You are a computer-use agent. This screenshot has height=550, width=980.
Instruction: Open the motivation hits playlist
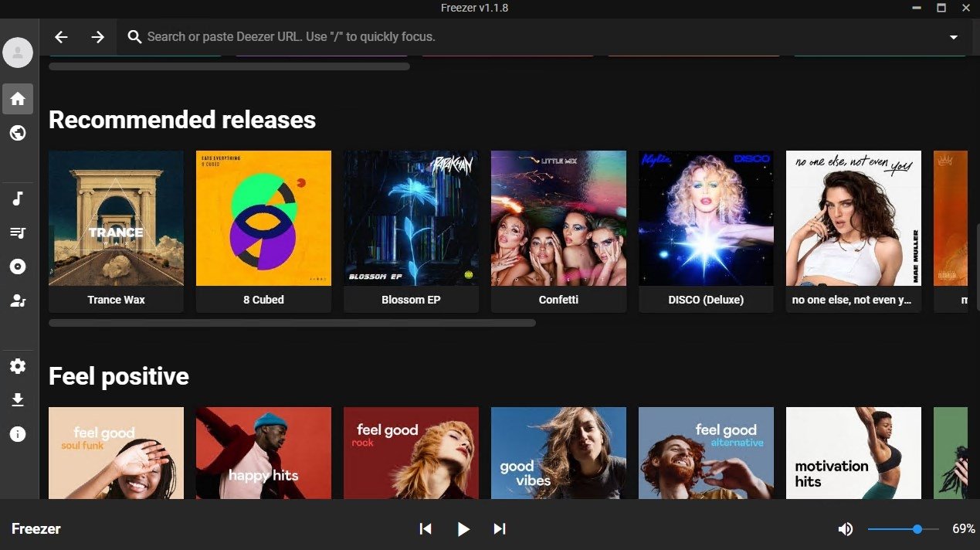(853, 453)
